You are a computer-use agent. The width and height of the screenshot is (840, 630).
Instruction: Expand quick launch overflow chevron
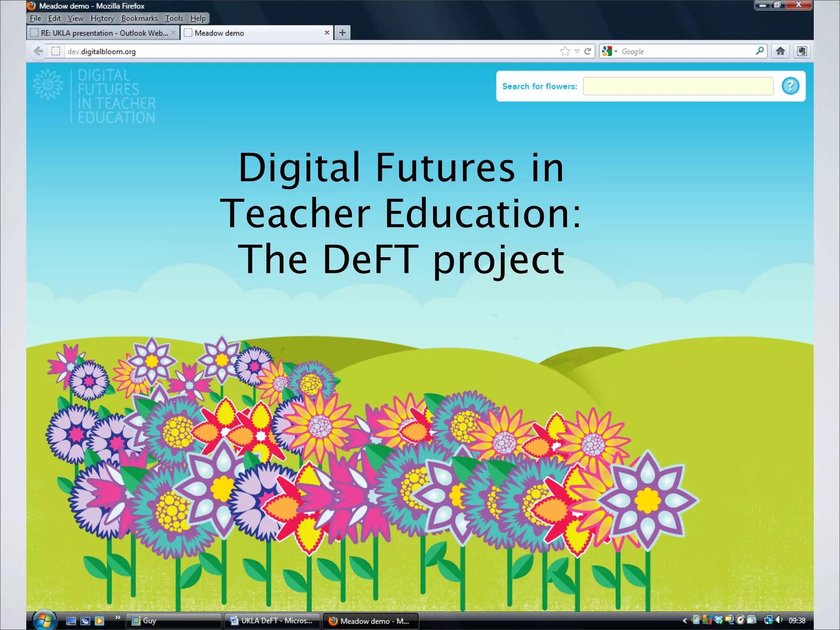(118, 617)
